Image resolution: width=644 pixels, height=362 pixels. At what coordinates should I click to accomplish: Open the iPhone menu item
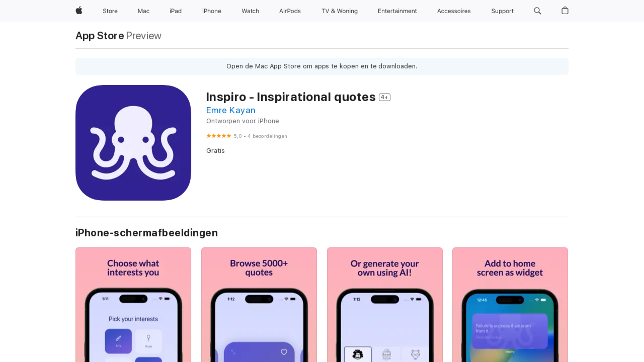tap(211, 11)
